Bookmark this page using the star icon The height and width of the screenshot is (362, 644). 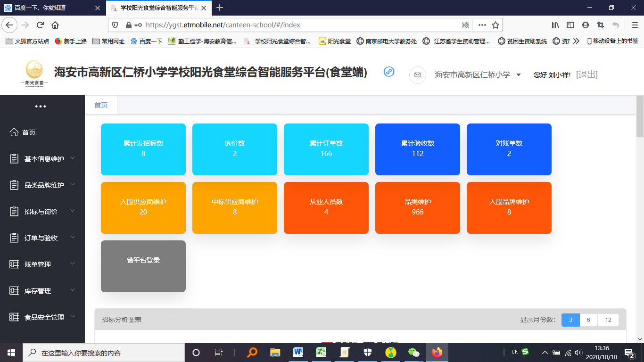[495, 25]
